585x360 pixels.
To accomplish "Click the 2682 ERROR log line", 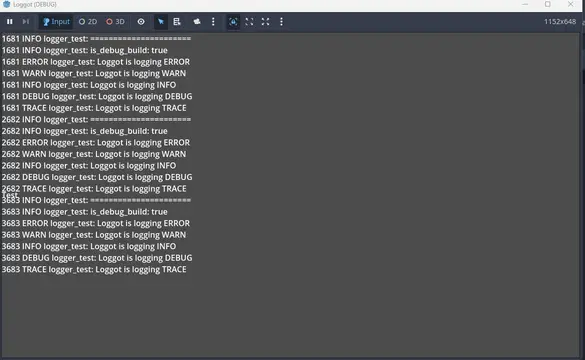I will click(96, 143).
